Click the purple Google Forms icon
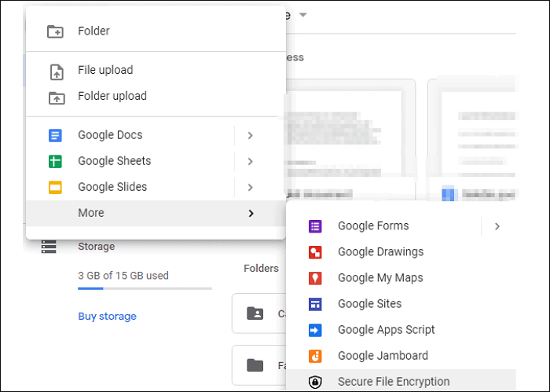 point(315,226)
